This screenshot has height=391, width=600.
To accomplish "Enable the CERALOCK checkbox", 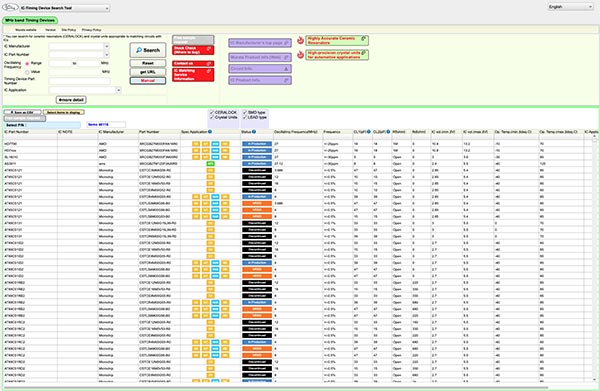I will pyautogui.click(x=212, y=112).
